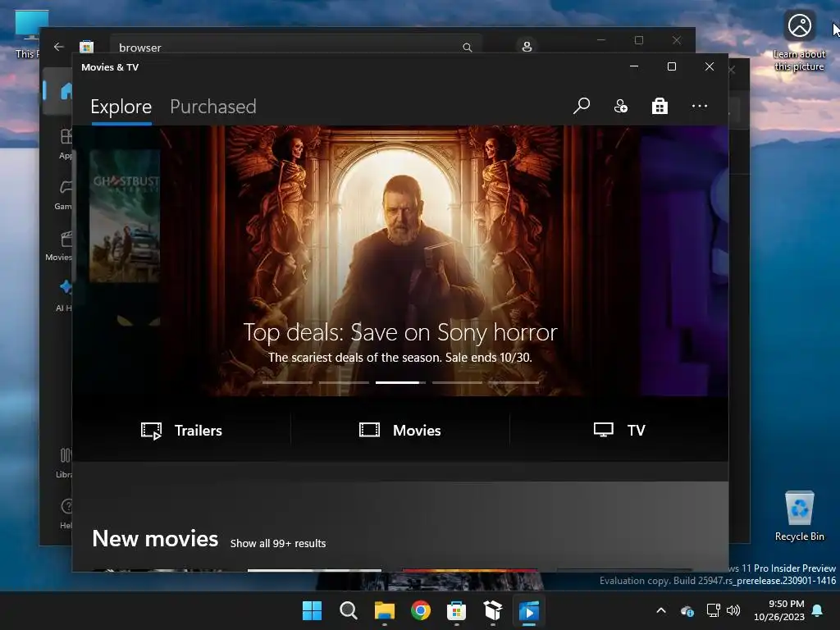Image resolution: width=840 pixels, height=630 pixels.
Task: Open search in Movies & TV
Action: click(x=582, y=106)
